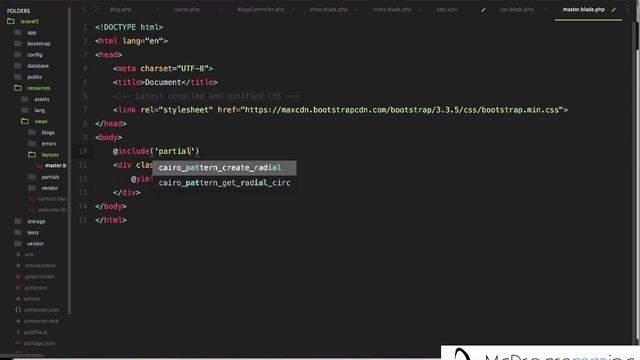This screenshot has width=640, height=360.
Task: Open the package.json file in sidebar
Action: click(x=40, y=343)
